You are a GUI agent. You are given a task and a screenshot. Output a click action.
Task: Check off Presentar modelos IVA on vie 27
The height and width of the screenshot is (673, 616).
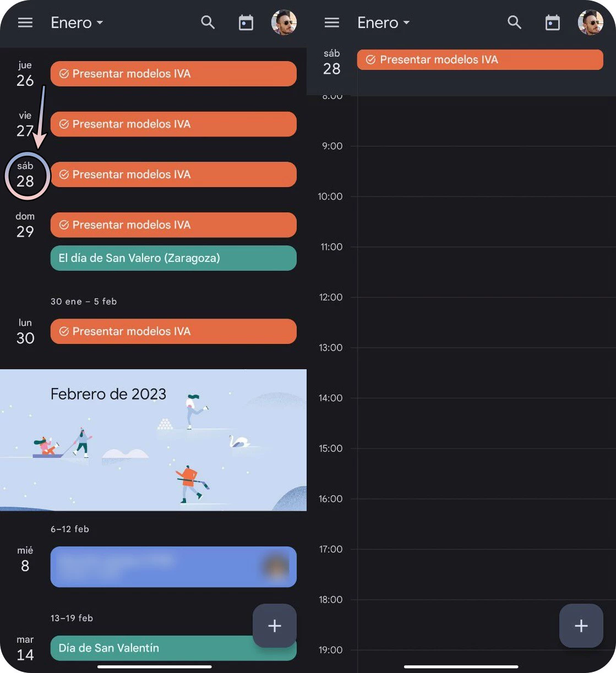pos(64,124)
